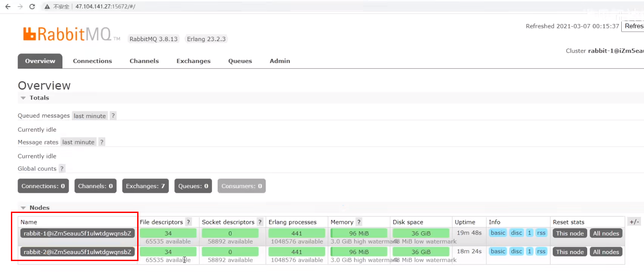This screenshot has width=644, height=272.
Task: Open node rabbit-2@iZm5eauu5f1ulwtdgwqnsbZ
Action: [77, 252]
